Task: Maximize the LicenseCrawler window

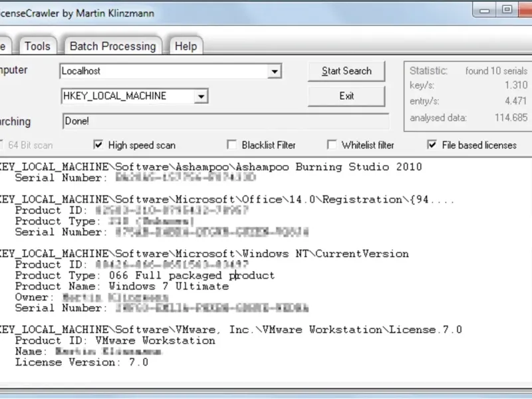Action: 507,10
